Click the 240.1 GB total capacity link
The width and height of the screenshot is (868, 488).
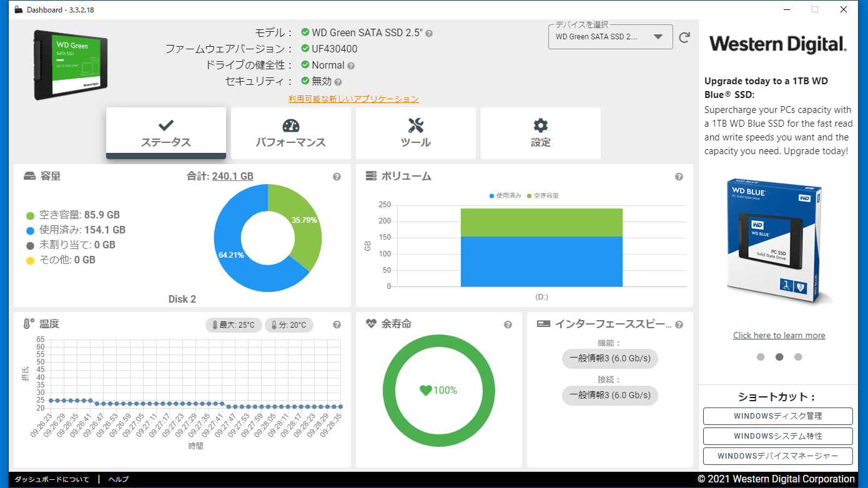coord(233,177)
